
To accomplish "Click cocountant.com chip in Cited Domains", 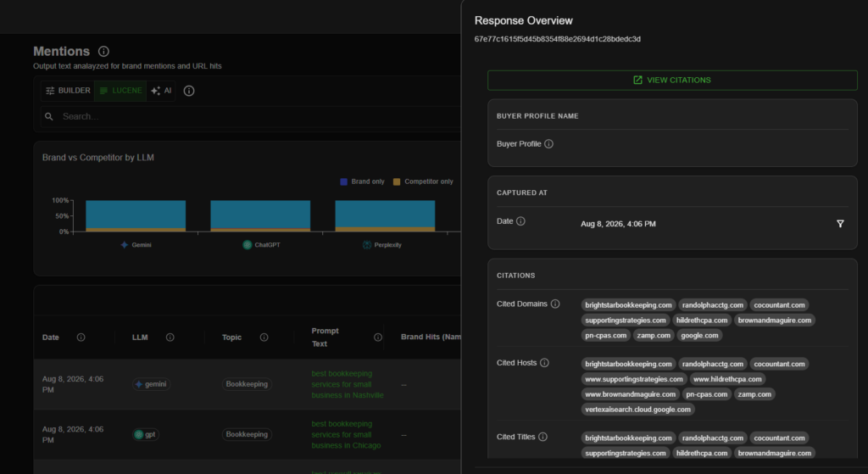I will click(x=779, y=305).
